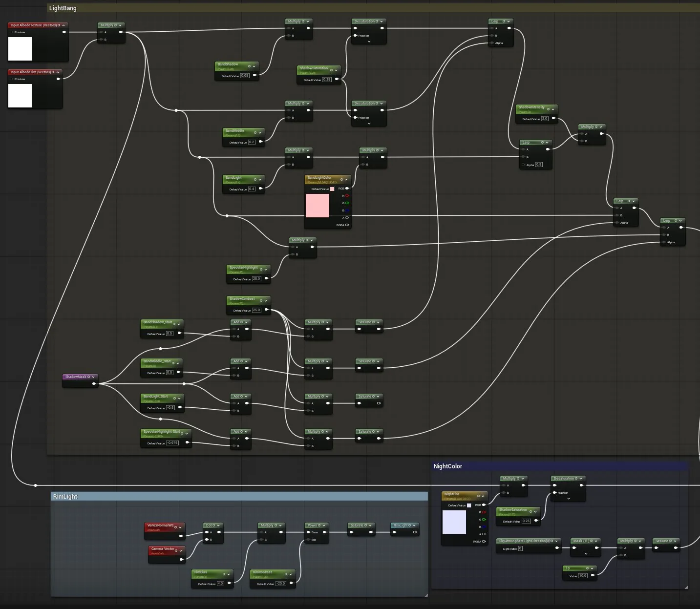Viewport: 700px width, 609px height.
Task: Select the LightBang comment header
Action: point(63,8)
